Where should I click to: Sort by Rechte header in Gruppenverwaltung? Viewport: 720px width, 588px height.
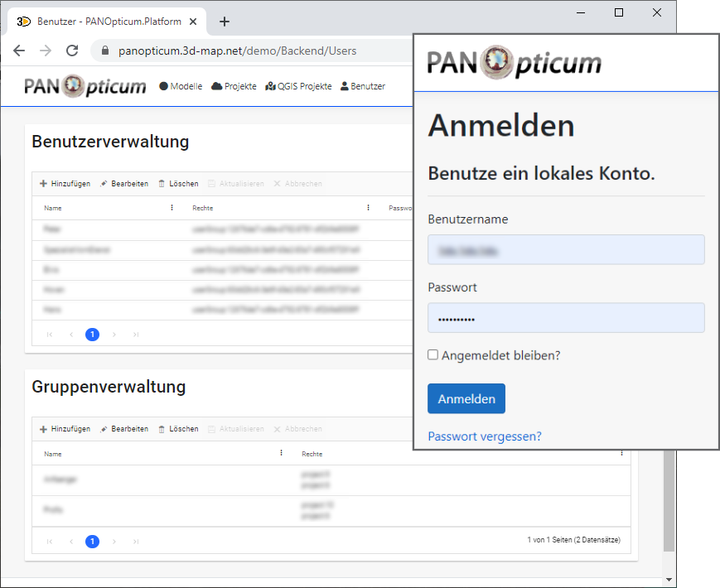(312, 454)
